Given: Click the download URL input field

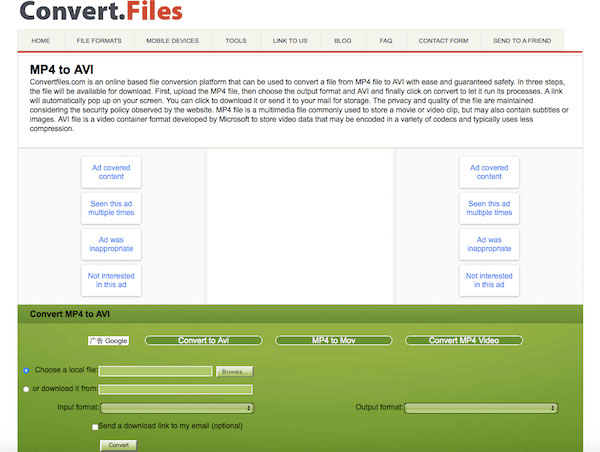Looking at the screenshot, I should click(176, 389).
